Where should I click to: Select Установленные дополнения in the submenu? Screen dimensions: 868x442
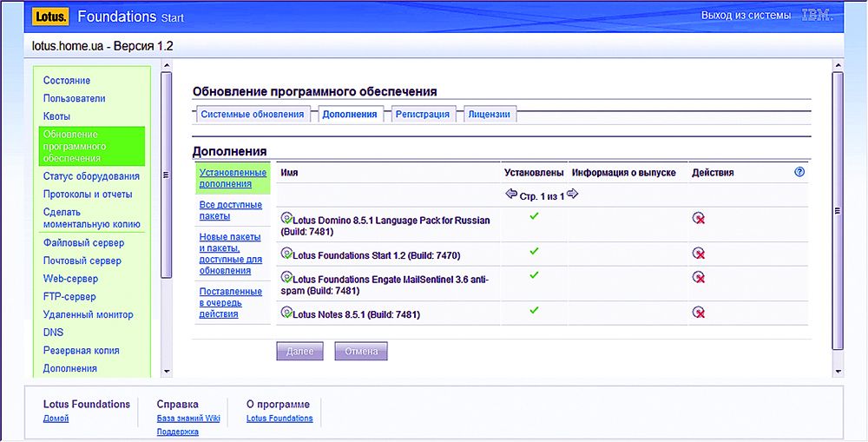click(233, 178)
